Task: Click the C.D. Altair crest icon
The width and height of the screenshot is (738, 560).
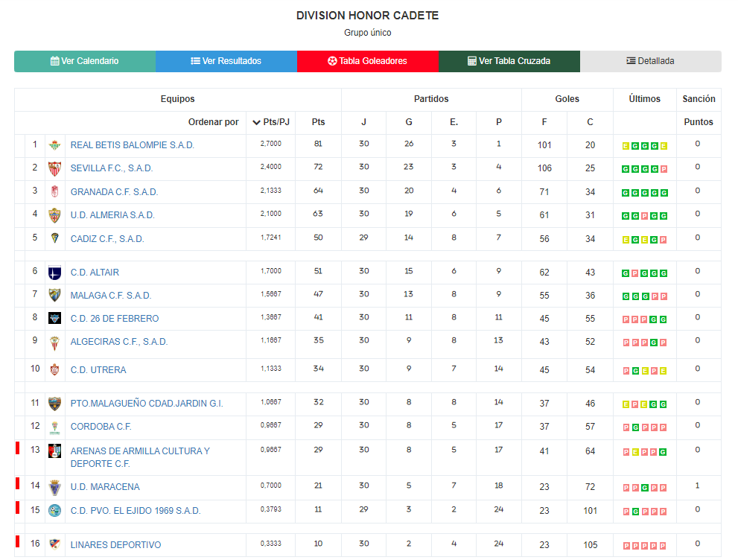Action: pyautogui.click(x=54, y=273)
